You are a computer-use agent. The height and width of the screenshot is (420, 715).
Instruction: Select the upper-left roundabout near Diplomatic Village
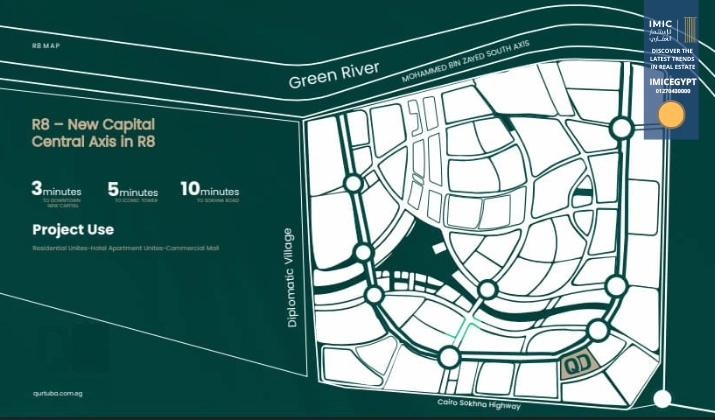354,183
